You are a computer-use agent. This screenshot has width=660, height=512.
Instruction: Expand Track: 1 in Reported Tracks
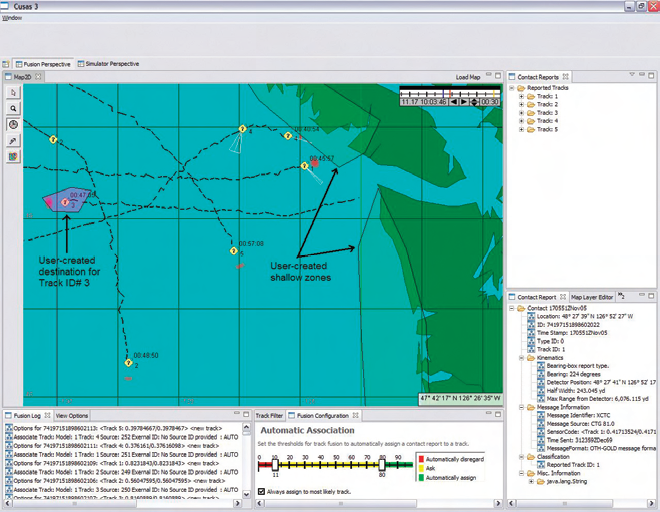(521, 97)
